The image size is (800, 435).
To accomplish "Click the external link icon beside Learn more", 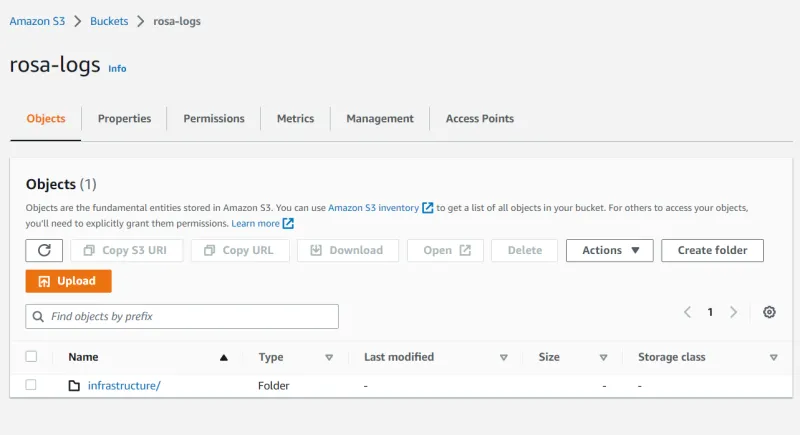I will (x=288, y=223).
